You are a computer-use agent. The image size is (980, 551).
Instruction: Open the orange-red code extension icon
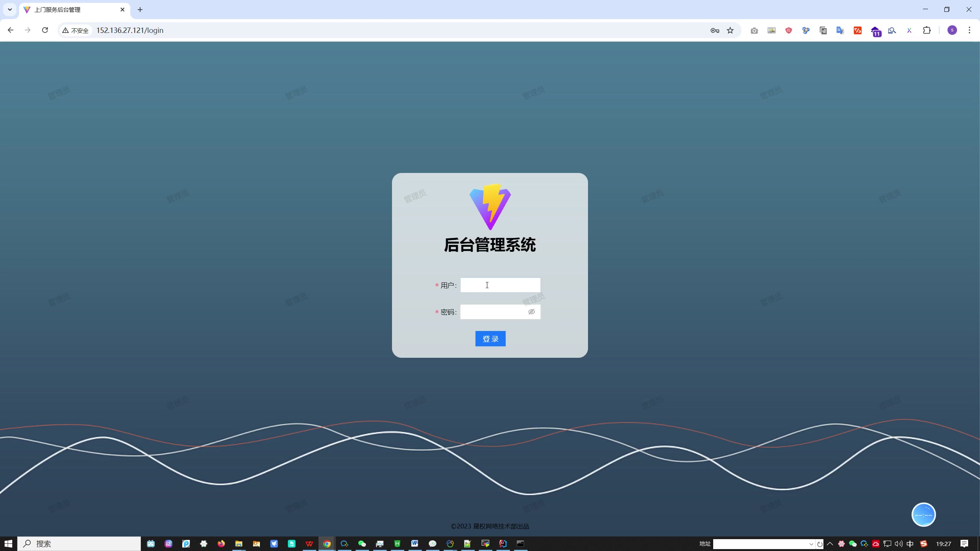pyautogui.click(x=857, y=30)
